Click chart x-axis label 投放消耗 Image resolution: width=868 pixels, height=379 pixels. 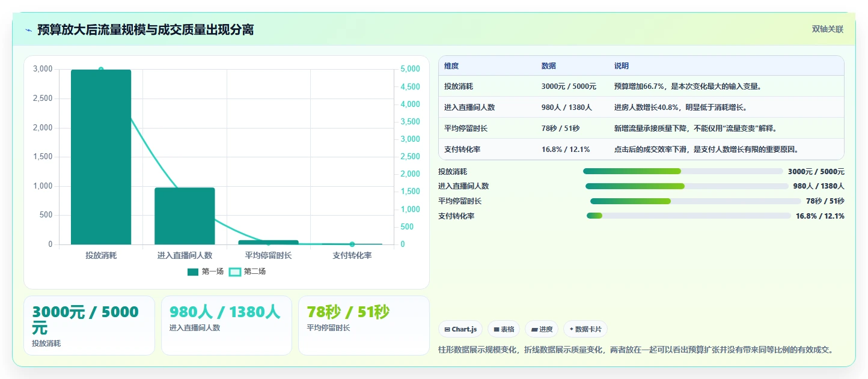pos(101,256)
